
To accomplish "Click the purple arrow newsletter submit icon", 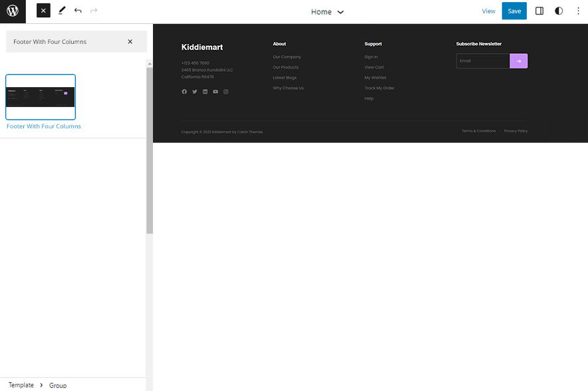I will (x=518, y=61).
